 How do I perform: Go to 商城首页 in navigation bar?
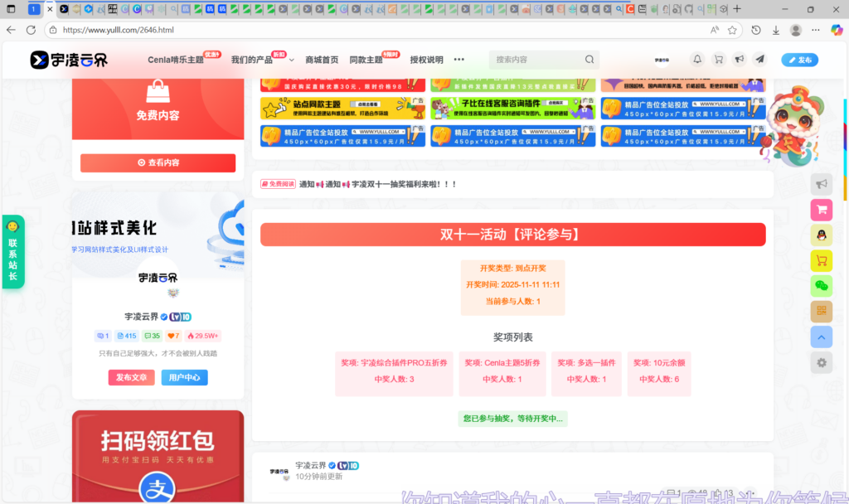tap(322, 60)
